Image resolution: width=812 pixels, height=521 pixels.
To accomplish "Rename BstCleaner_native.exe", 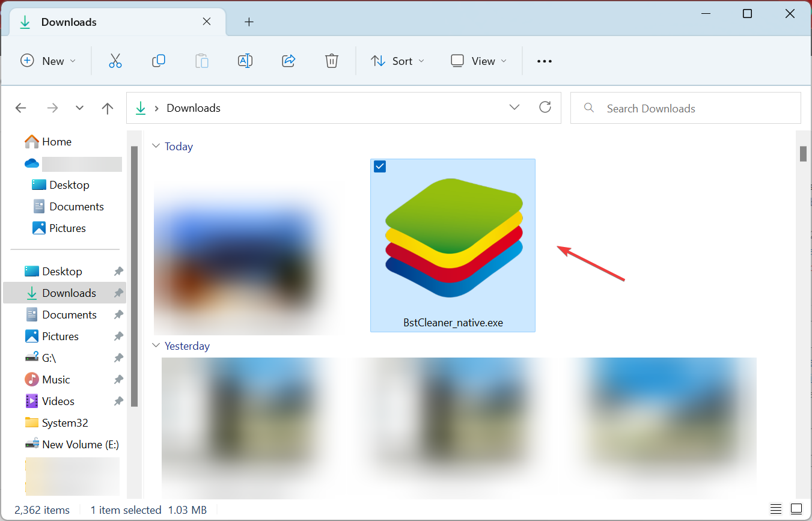I will coord(245,61).
